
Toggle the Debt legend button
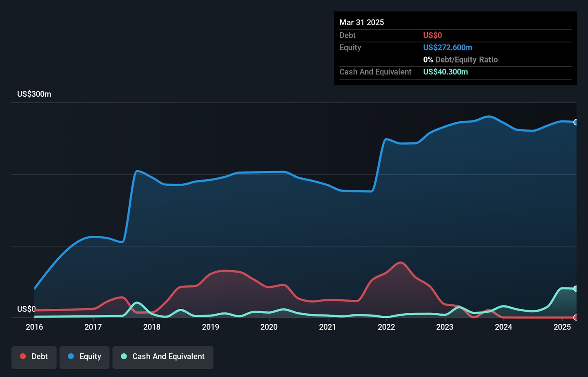pyautogui.click(x=34, y=357)
